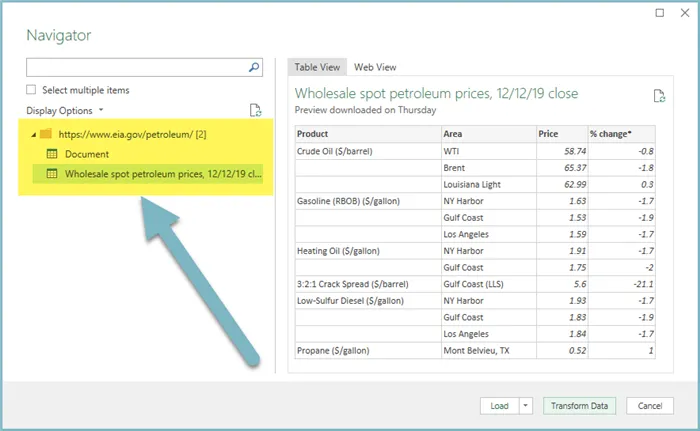Click the refresh icon beside Display Options
The height and width of the screenshot is (431, 700).
[256, 111]
